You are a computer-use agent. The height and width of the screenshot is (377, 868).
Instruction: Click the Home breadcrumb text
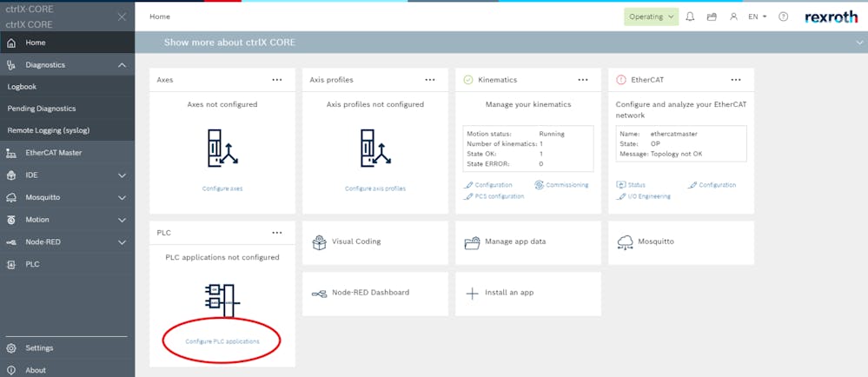point(160,17)
